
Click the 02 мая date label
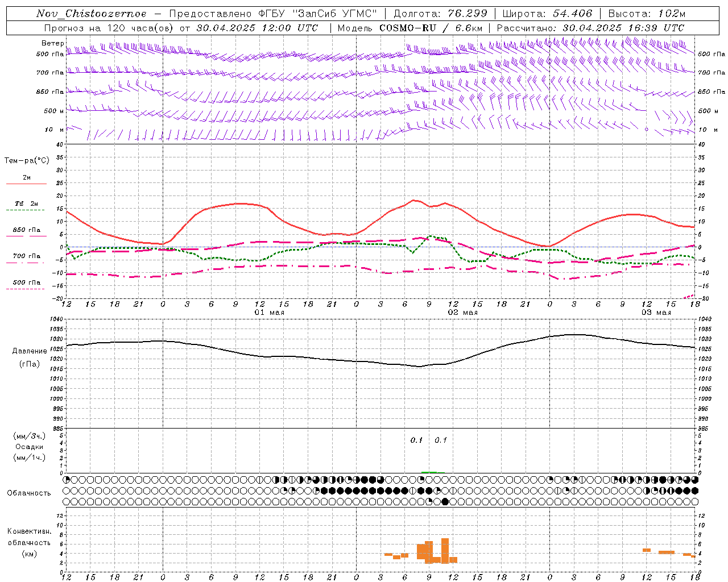pos(463,313)
